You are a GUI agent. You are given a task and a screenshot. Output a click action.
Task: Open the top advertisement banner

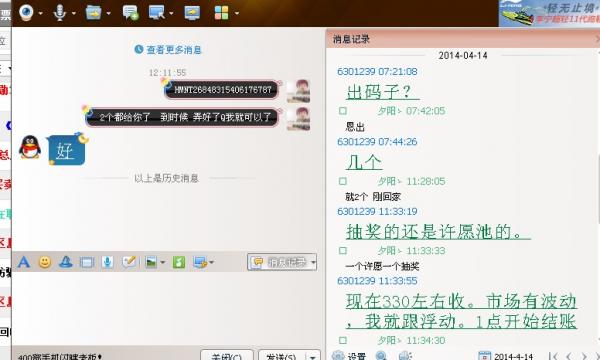(549, 13)
